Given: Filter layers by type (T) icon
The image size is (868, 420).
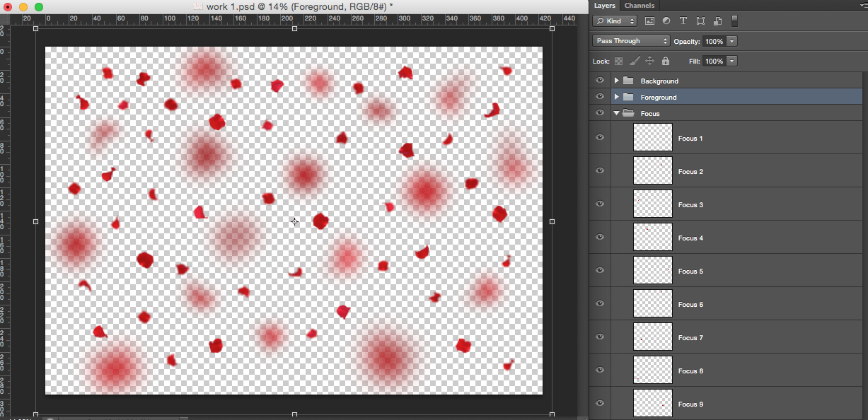Looking at the screenshot, I should (683, 22).
